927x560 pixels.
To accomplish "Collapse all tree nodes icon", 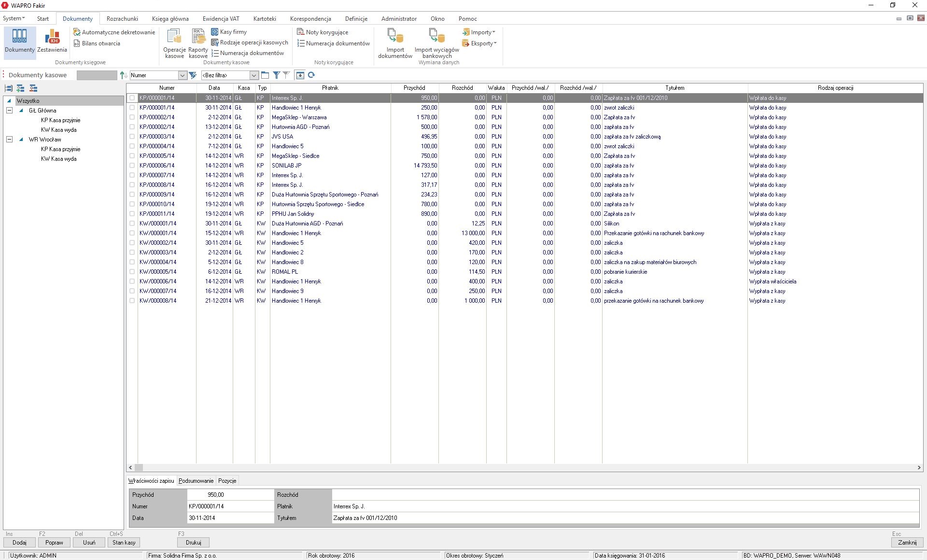I will click(33, 88).
